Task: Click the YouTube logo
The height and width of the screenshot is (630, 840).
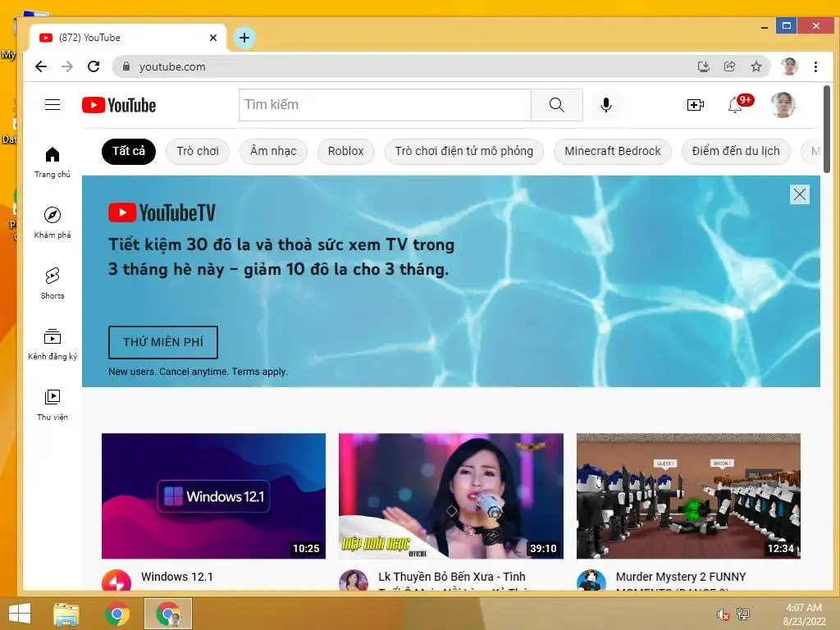Action: pos(119,105)
